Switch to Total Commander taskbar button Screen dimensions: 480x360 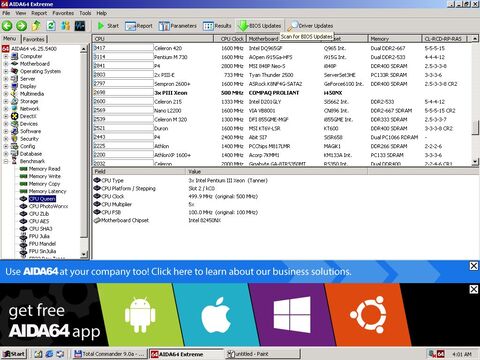[110, 354]
